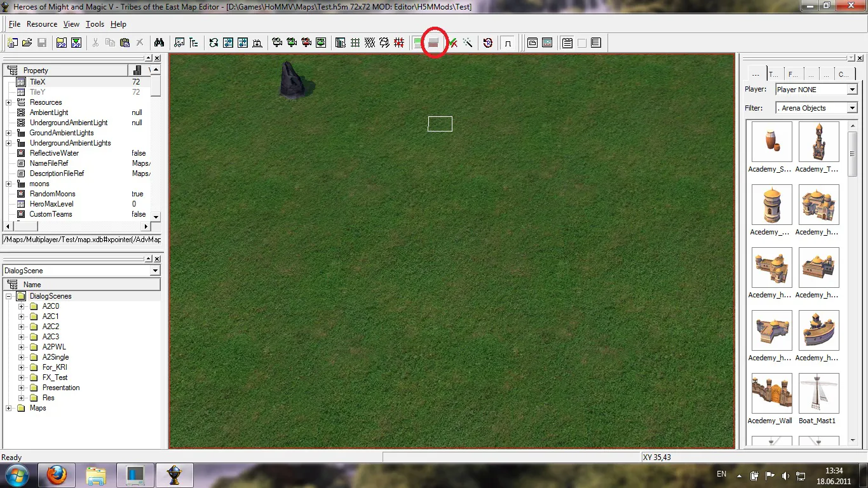Open the Player NONE dropdown
This screenshot has height=488, width=868.
pos(817,90)
